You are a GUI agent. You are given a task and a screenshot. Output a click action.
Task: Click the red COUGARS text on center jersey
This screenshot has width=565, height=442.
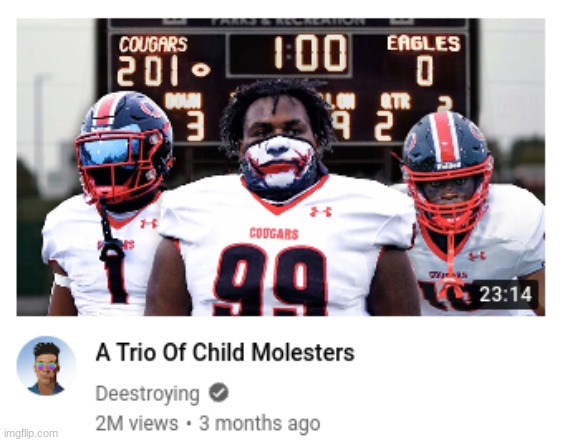[274, 234]
